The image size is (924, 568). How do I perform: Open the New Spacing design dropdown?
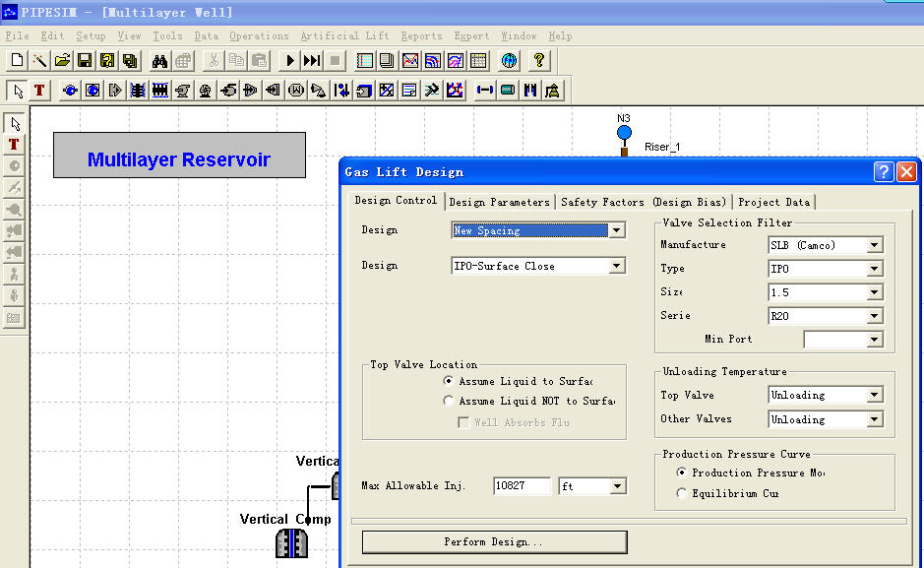point(616,230)
